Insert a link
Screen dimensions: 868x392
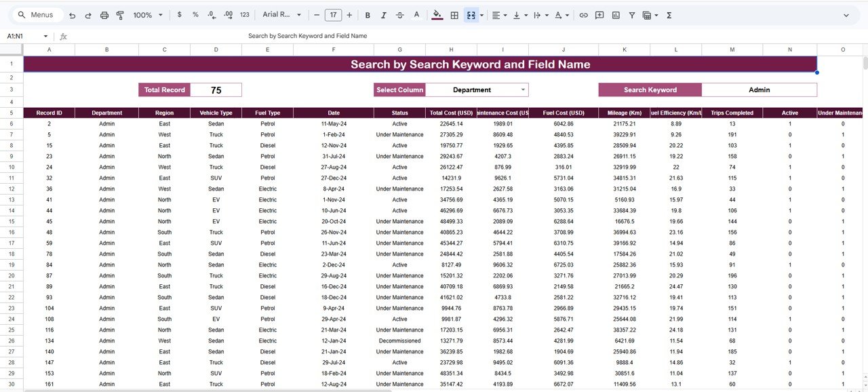tap(583, 14)
